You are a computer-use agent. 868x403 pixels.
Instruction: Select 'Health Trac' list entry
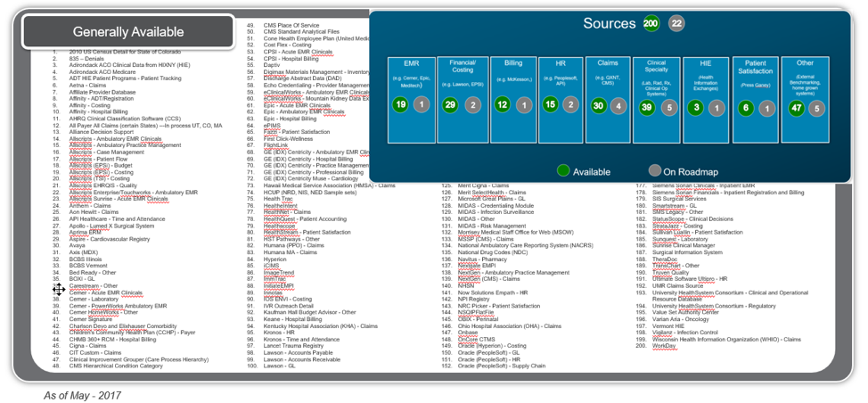click(x=277, y=199)
